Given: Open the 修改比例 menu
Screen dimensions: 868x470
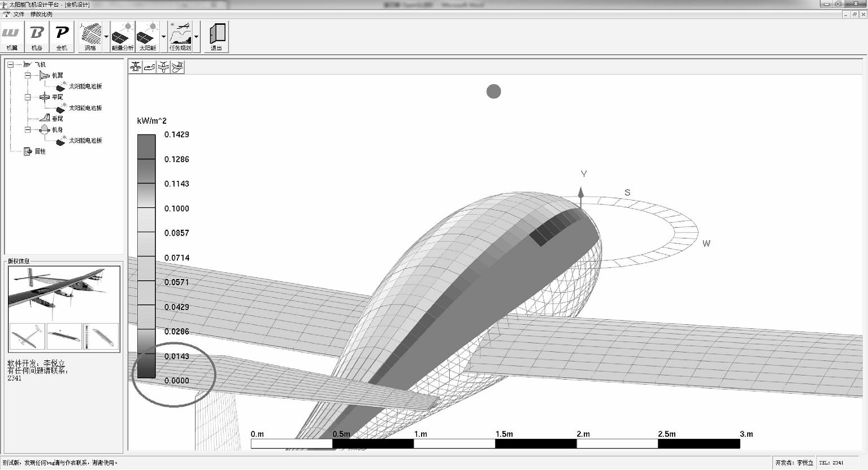Looking at the screenshot, I should point(41,14).
